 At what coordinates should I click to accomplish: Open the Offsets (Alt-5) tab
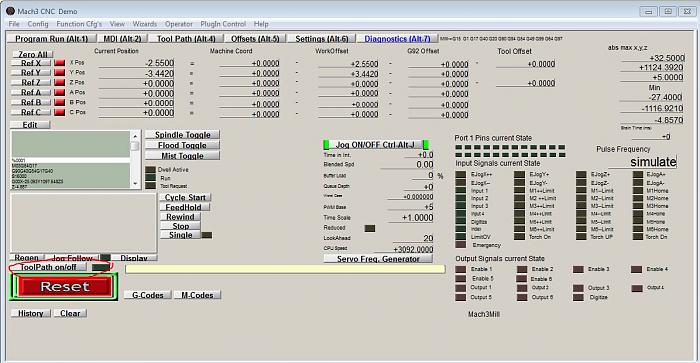pyautogui.click(x=255, y=39)
